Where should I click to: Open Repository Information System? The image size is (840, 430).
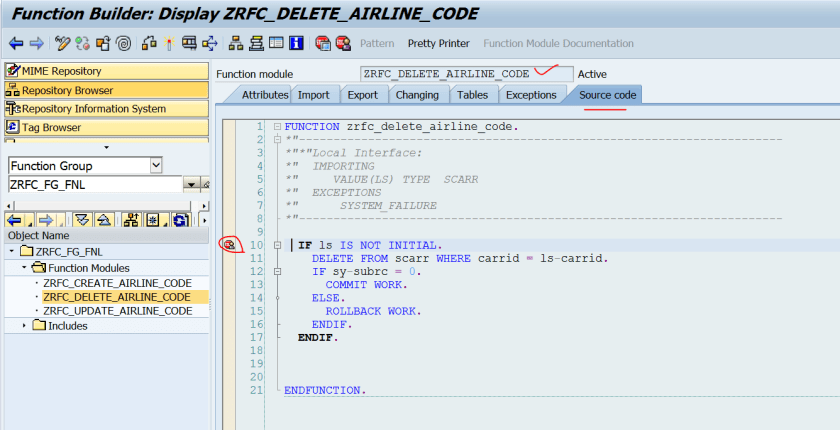click(x=107, y=109)
